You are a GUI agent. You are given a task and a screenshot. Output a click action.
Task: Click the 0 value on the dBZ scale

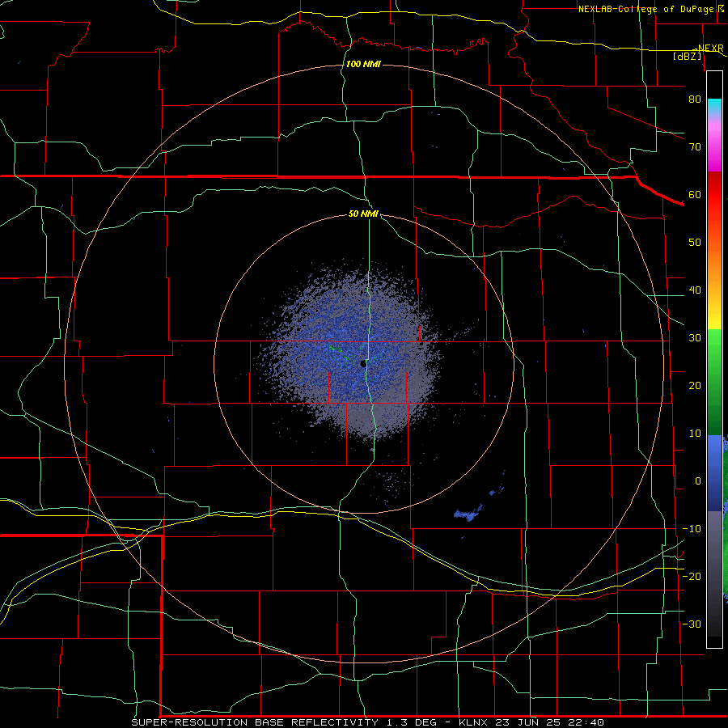coord(698,481)
